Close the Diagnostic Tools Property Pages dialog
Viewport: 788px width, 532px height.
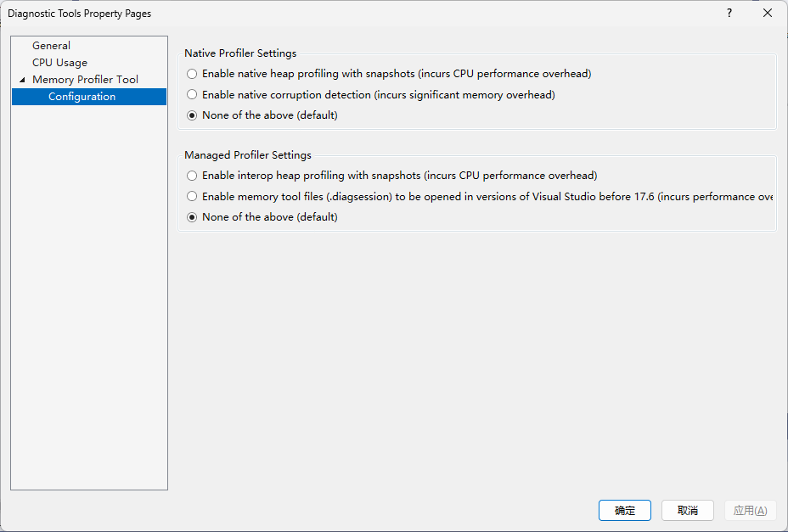[x=768, y=14]
